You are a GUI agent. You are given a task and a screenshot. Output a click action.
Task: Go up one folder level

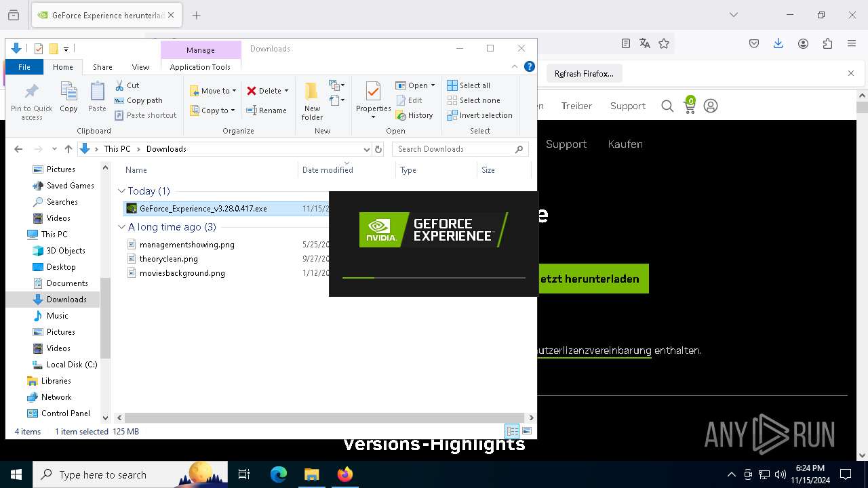(x=68, y=149)
